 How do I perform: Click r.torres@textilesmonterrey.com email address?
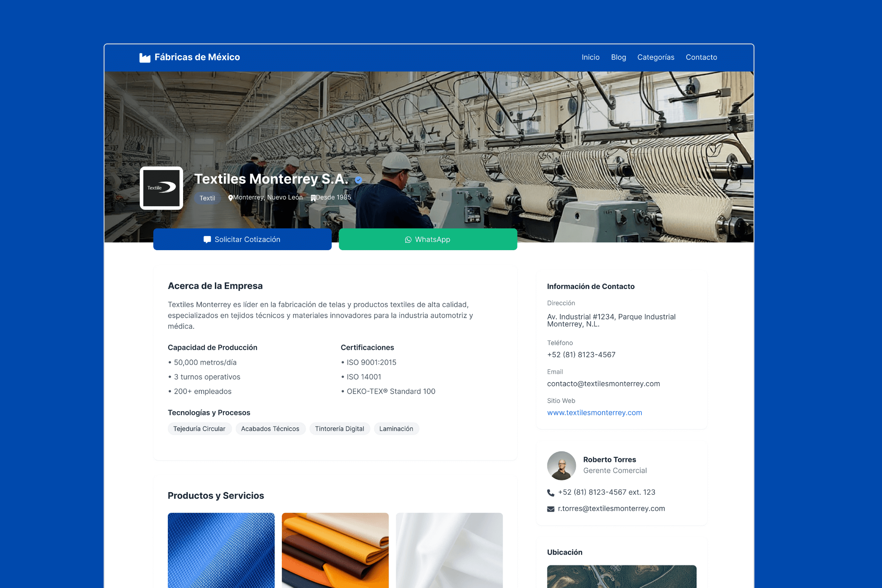click(611, 508)
